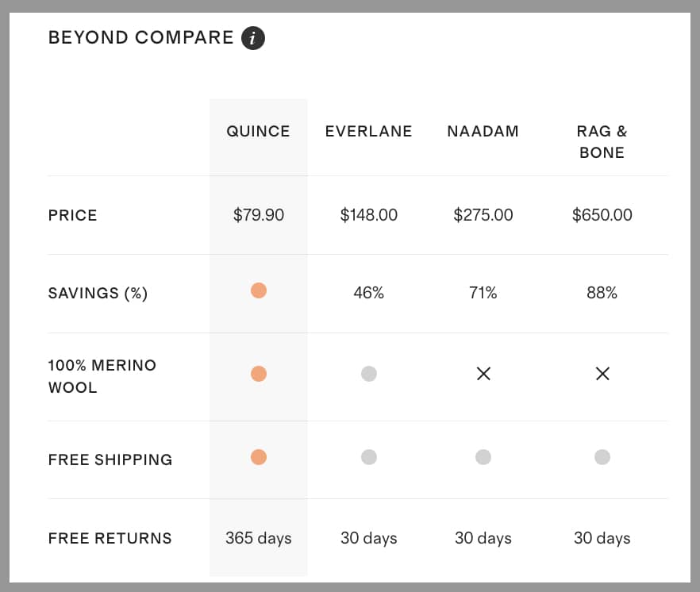The image size is (700, 592).
Task: Select the EVERLANE column header
Action: (369, 131)
